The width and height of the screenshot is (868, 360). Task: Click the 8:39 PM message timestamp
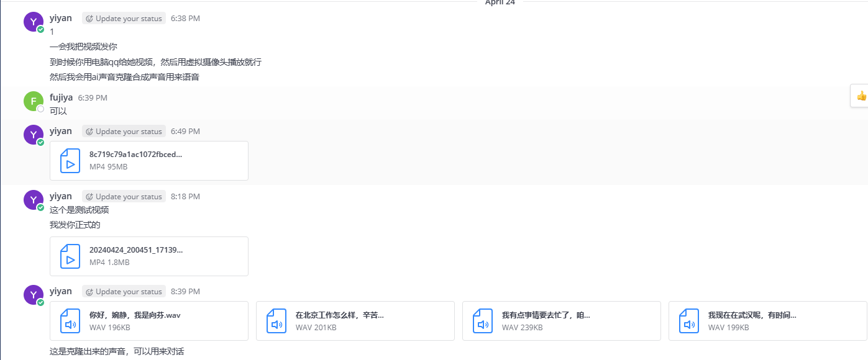pyautogui.click(x=185, y=292)
